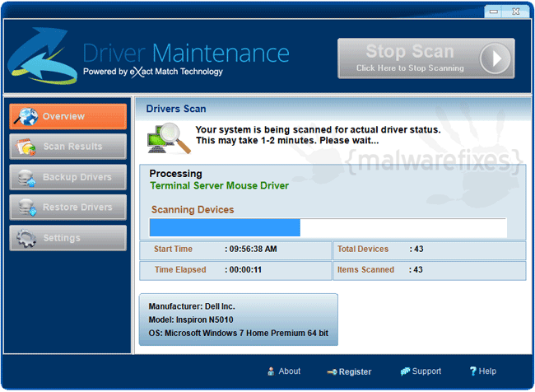Screen dimensions: 535x392
Task: Select the Drivers Scan heading
Action: click(176, 109)
